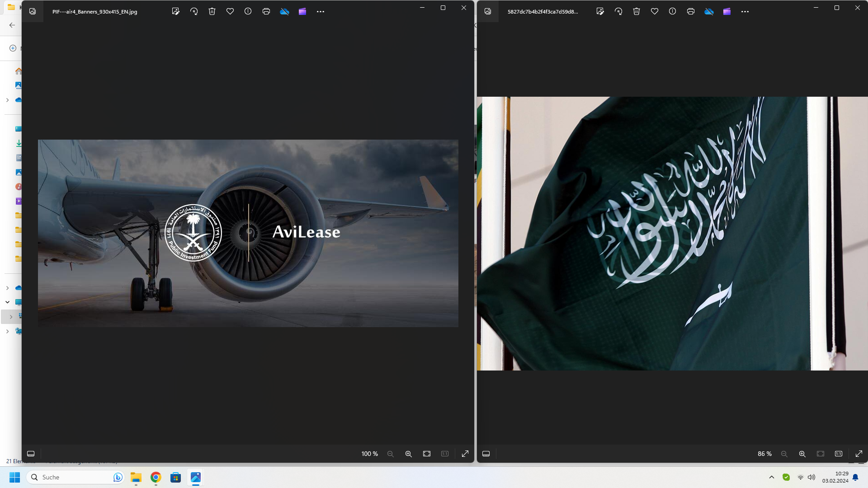Open OneDrive option in right Photos window
Image resolution: width=868 pixels, height=488 pixels.
tap(709, 12)
